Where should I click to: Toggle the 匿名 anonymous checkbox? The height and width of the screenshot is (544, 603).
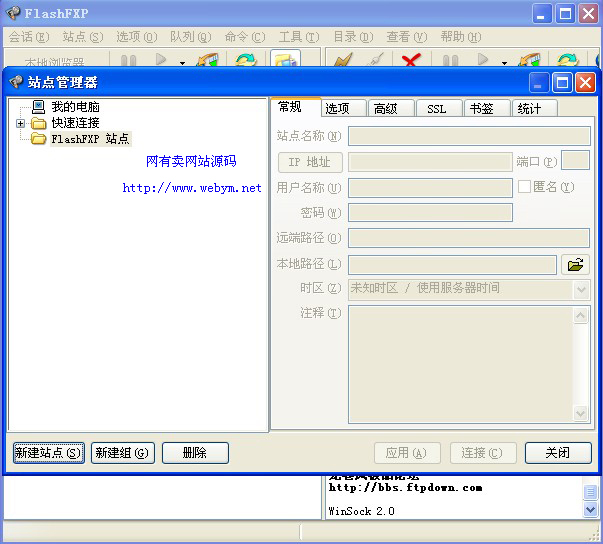524,187
